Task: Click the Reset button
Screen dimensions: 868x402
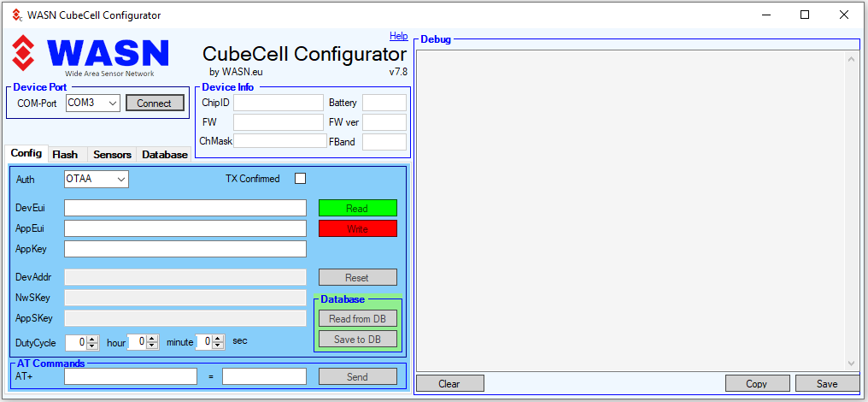Action: tap(358, 277)
